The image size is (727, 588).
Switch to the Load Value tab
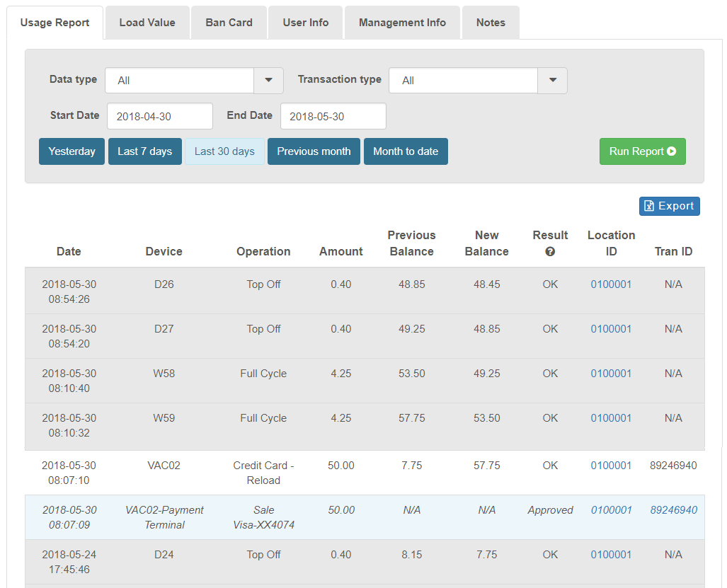point(147,23)
